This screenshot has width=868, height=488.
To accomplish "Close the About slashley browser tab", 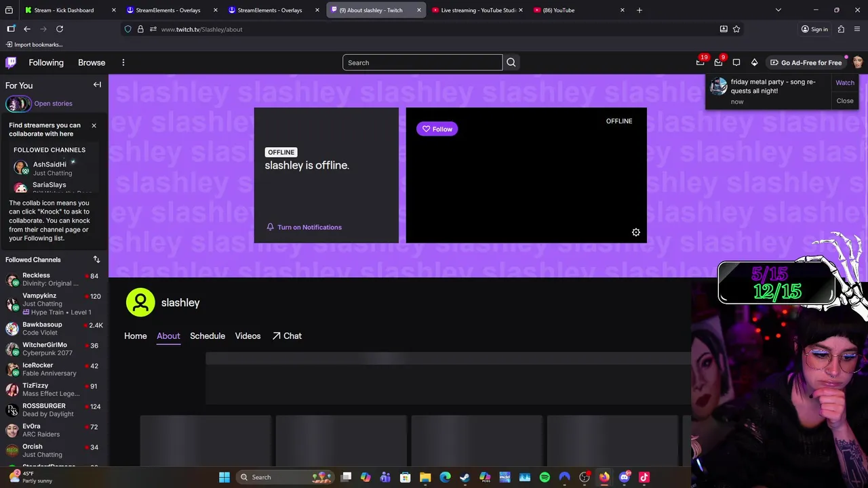I will 418,10.
